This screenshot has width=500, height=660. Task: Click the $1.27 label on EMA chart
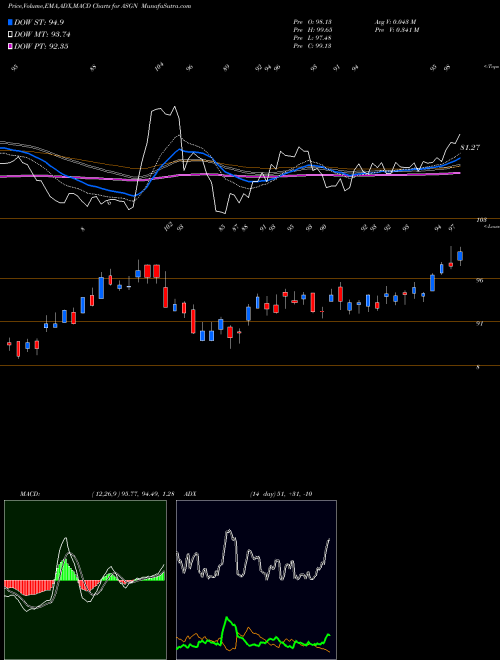[470, 148]
